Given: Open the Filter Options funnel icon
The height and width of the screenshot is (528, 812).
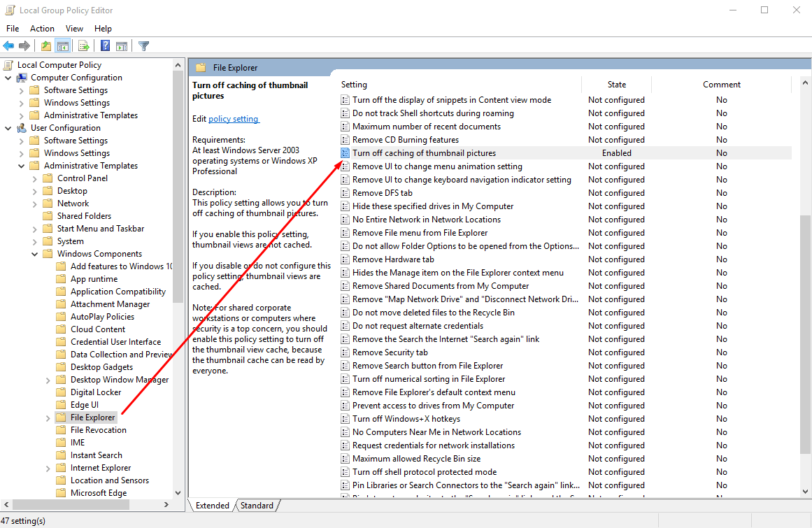Looking at the screenshot, I should (142, 45).
